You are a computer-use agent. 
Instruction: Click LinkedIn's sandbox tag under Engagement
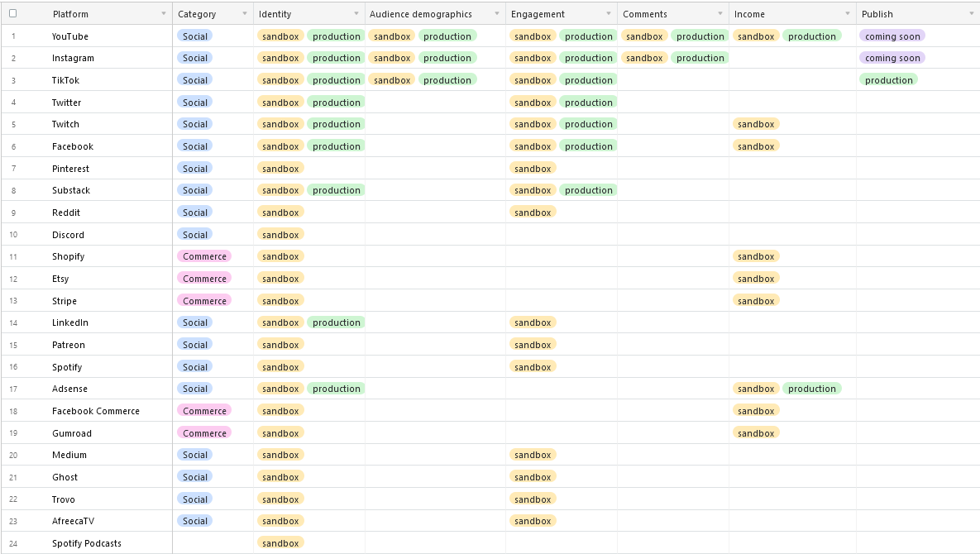point(533,323)
